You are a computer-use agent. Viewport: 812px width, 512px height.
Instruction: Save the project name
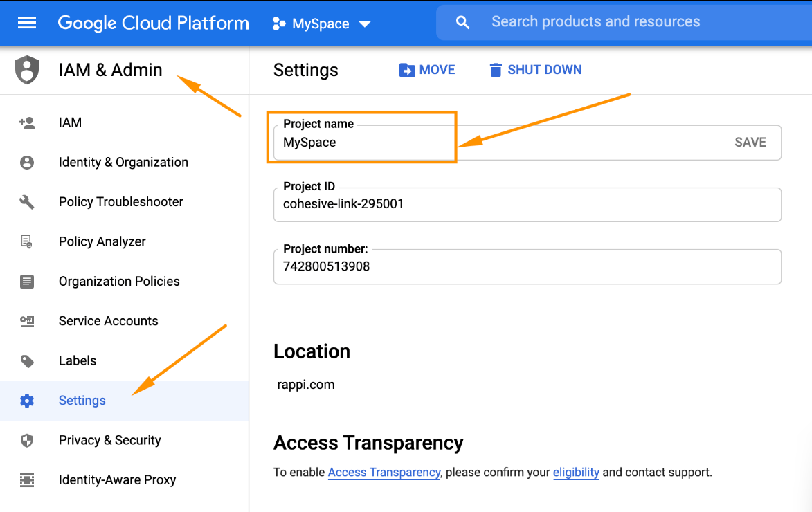point(750,143)
